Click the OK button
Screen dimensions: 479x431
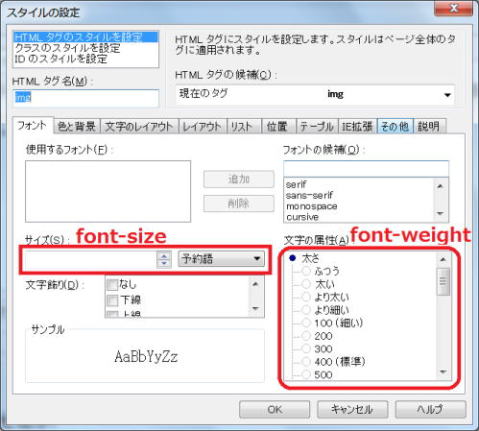274,409
